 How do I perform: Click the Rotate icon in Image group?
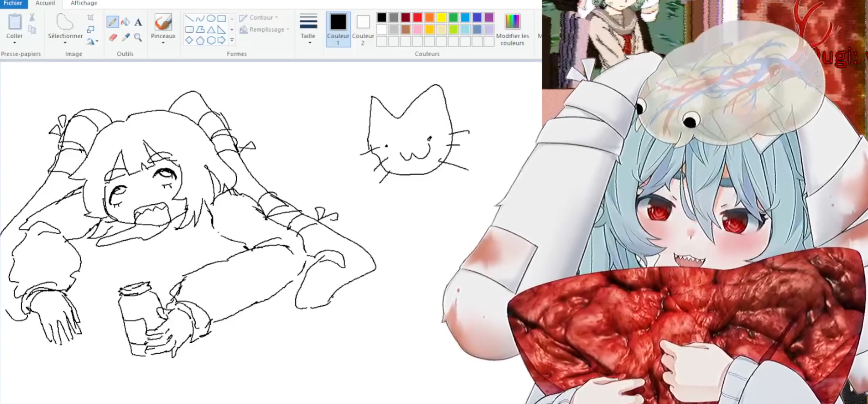point(91,41)
